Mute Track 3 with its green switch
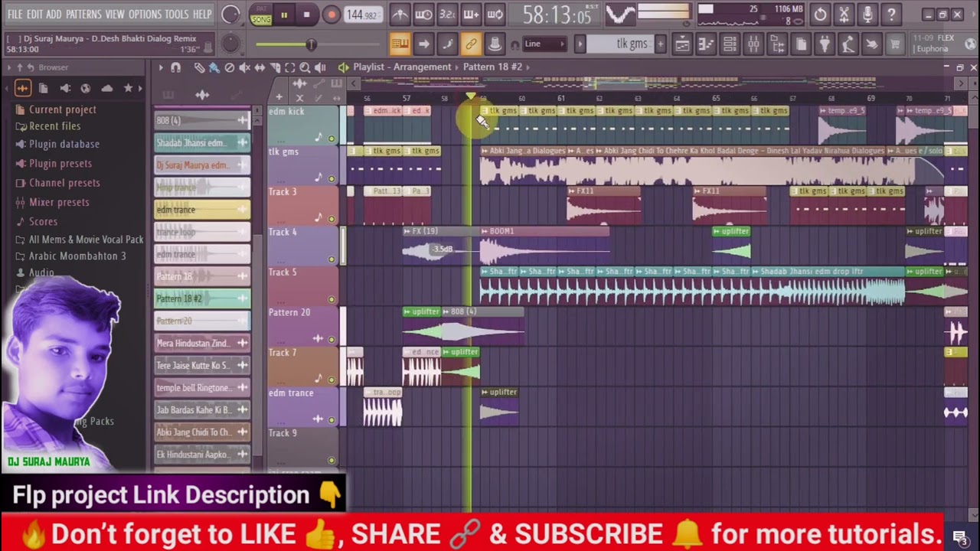 click(x=332, y=219)
